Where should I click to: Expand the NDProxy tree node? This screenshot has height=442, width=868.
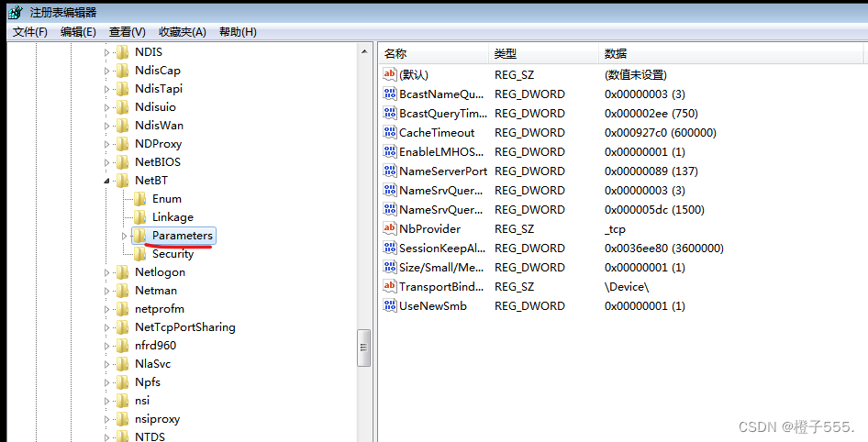(107, 144)
